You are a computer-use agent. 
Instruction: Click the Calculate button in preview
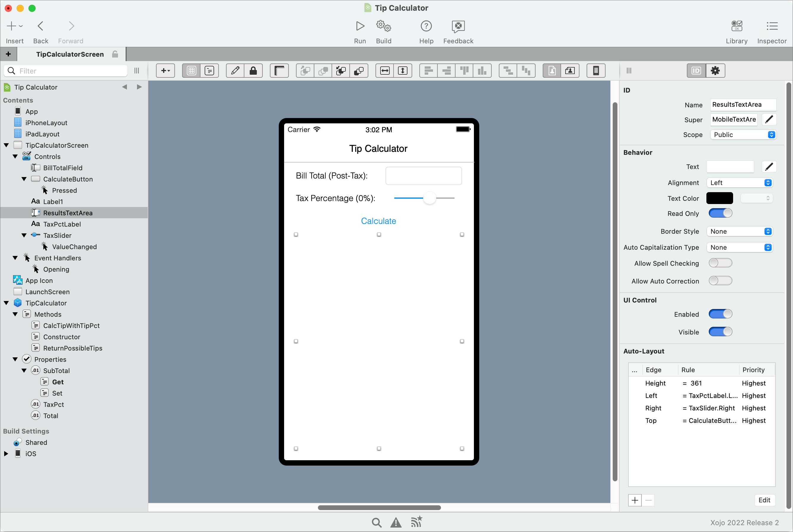(379, 221)
